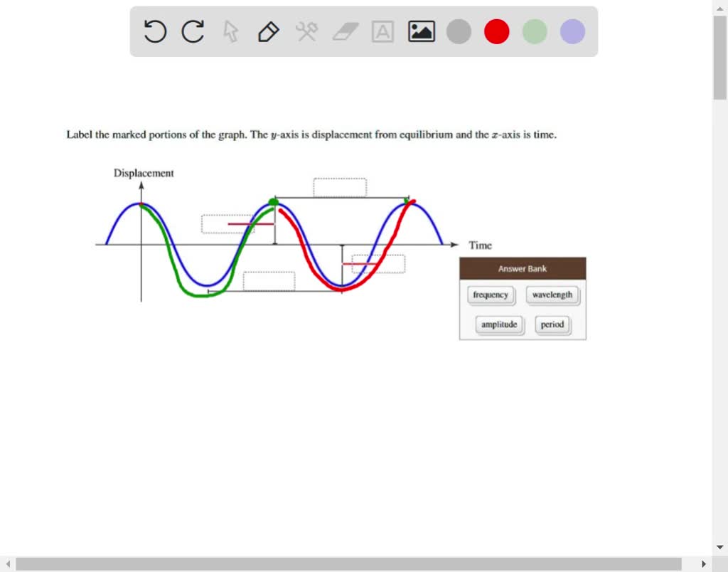This screenshot has height=572, width=728.
Task: Click the Redo arrow in the toolbar
Action: 192,31
